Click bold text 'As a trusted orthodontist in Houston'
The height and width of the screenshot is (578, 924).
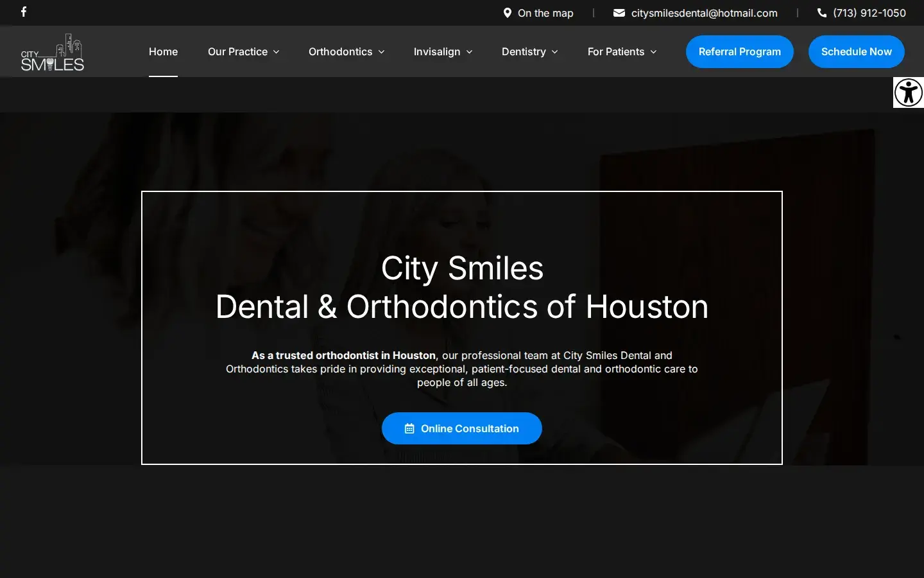tap(343, 355)
